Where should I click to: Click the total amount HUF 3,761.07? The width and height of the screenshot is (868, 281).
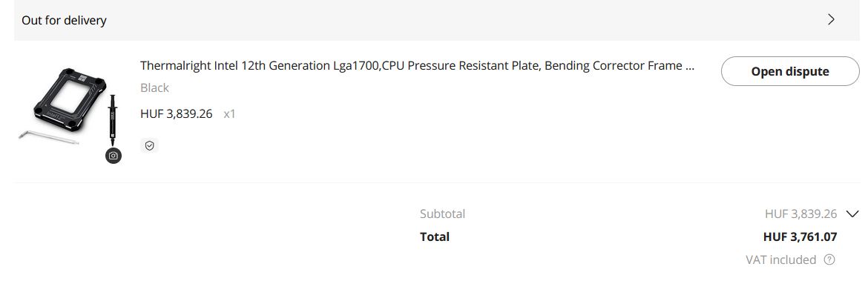click(x=800, y=237)
